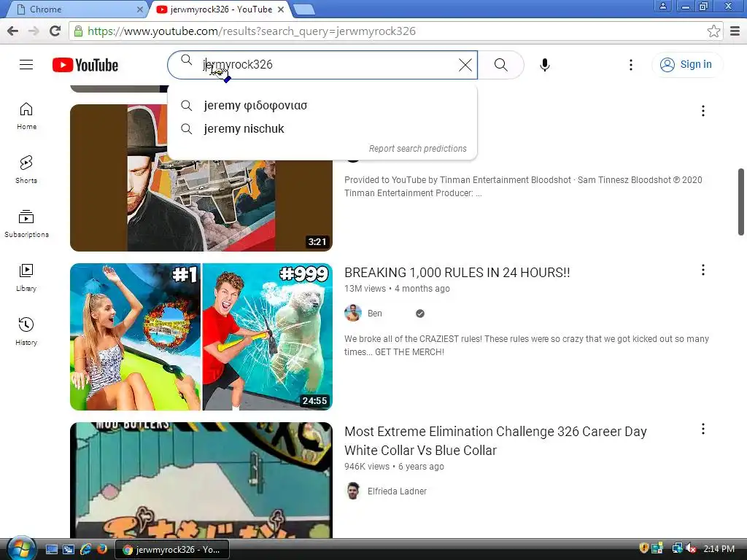Image resolution: width=747 pixels, height=560 pixels.
Task: Open Subscriptions from the sidebar
Action: point(26,224)
